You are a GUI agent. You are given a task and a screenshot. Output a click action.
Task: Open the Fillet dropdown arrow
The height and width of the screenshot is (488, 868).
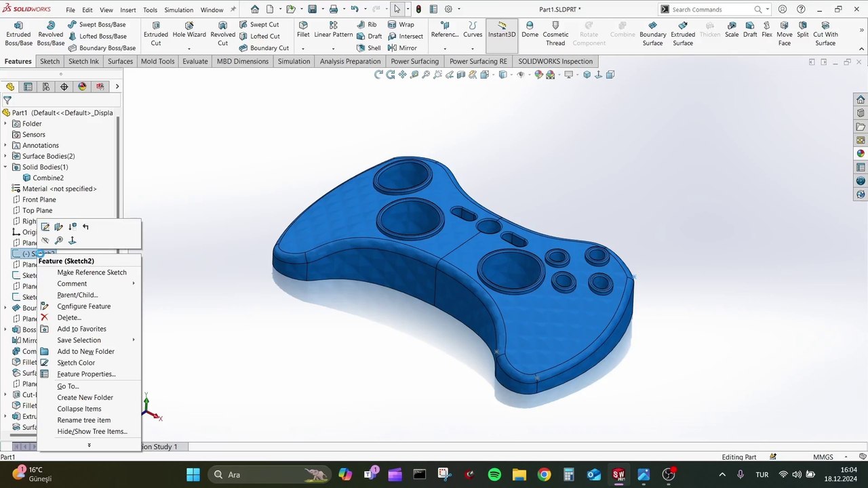302,49
